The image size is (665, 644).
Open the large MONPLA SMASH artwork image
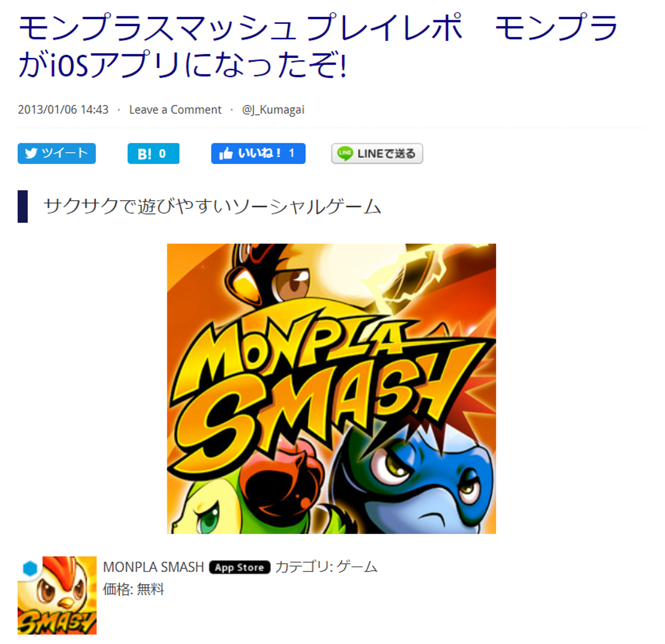coord(332,389)
